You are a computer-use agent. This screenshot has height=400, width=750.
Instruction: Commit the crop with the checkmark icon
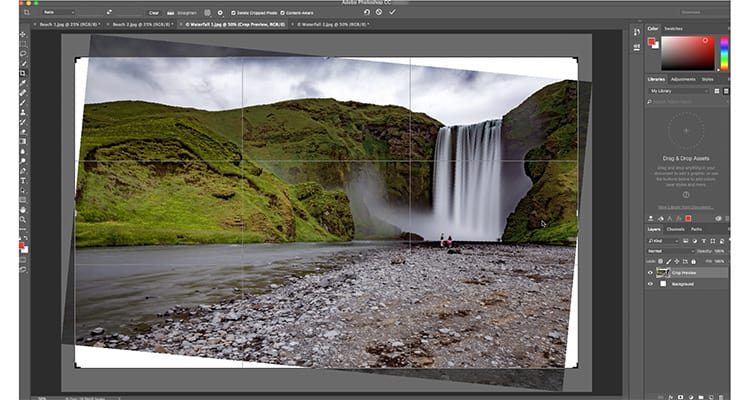click(393, 12)
